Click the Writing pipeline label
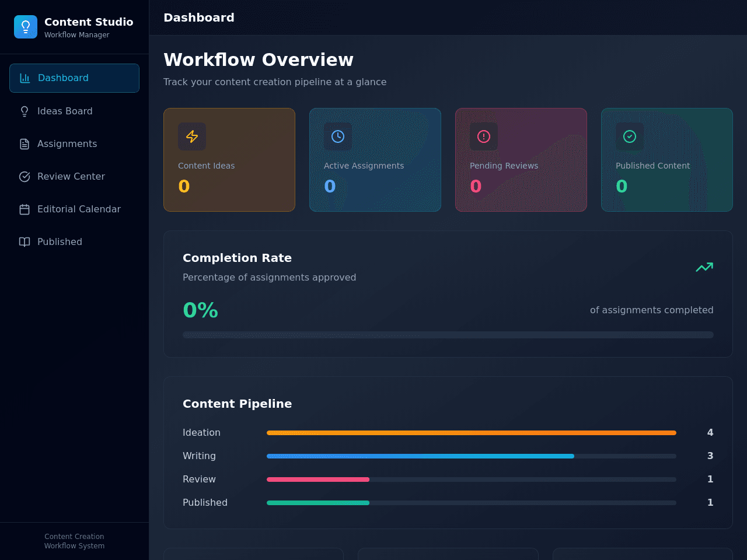Viewport: 747px width, 560px height. (199, 456)
